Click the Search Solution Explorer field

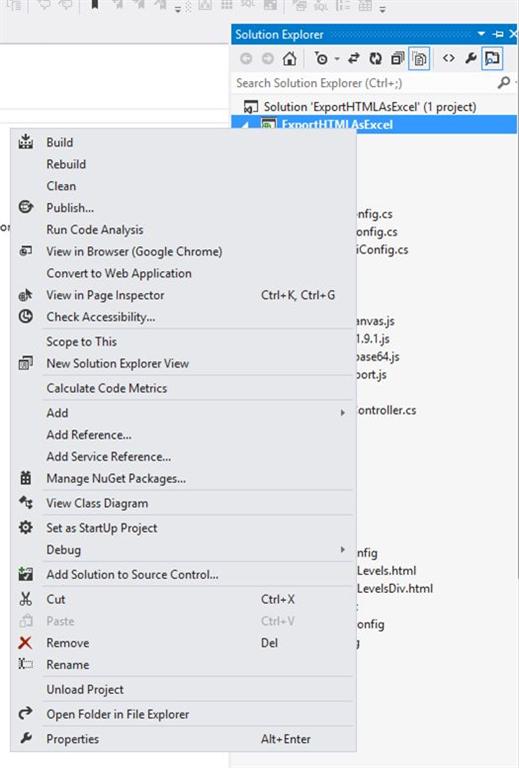pos(365,83)
